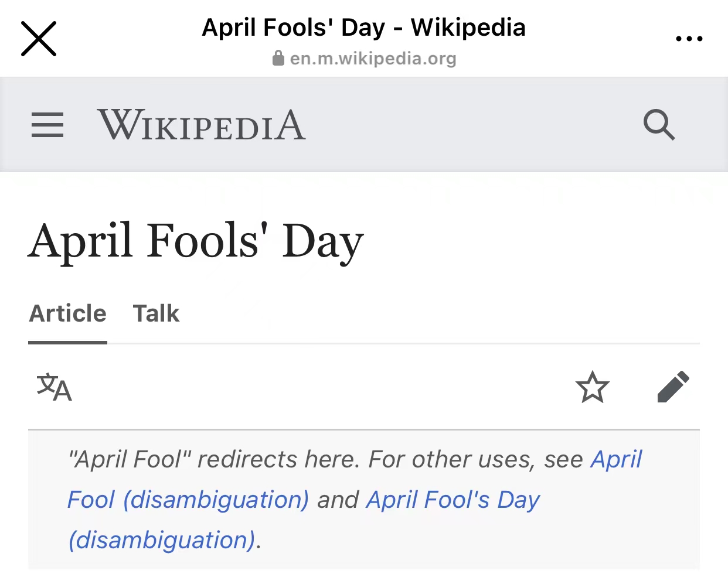Screen dimensions: 728x584
Task: Star this article to watch it
Action: [x=592, y=387]
